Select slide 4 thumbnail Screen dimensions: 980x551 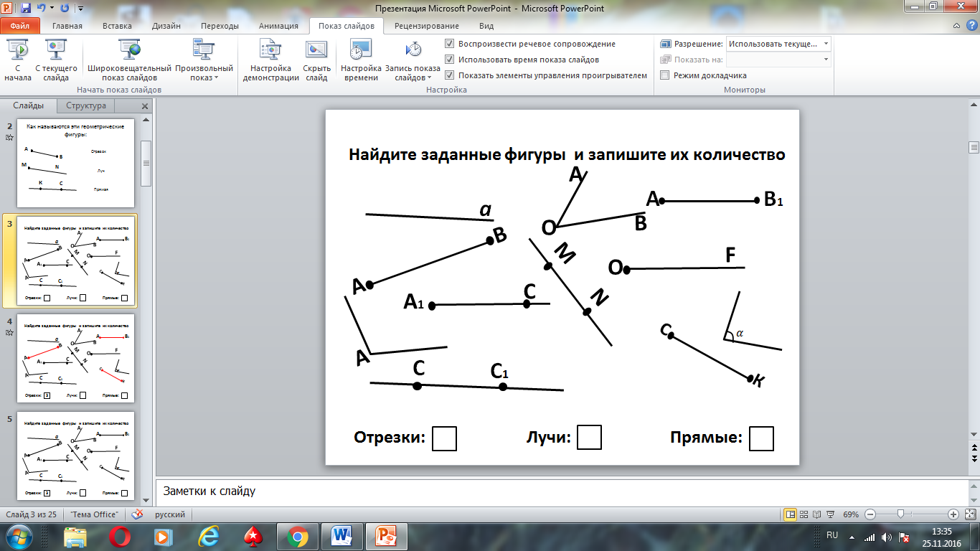point(75,358)
